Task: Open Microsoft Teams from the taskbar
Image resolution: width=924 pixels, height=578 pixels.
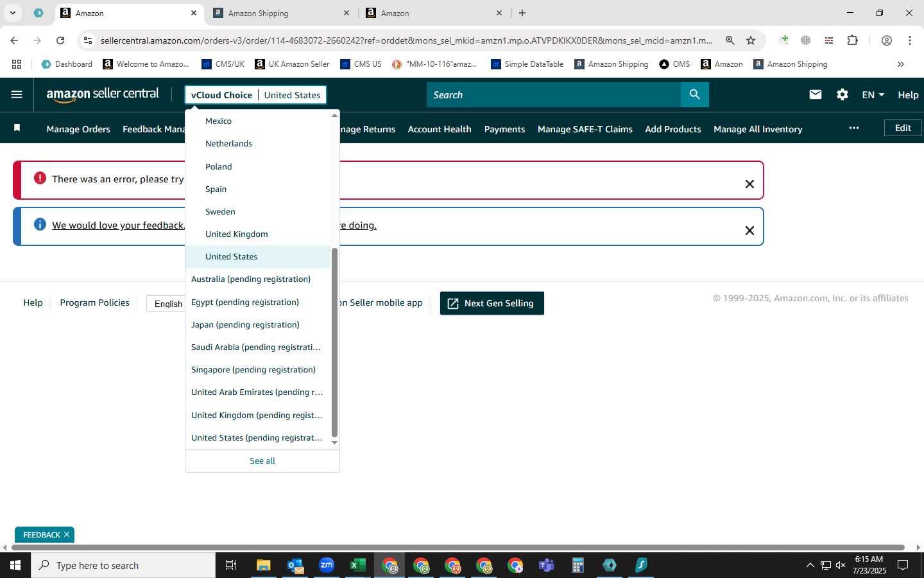Action: pos(547,565)
